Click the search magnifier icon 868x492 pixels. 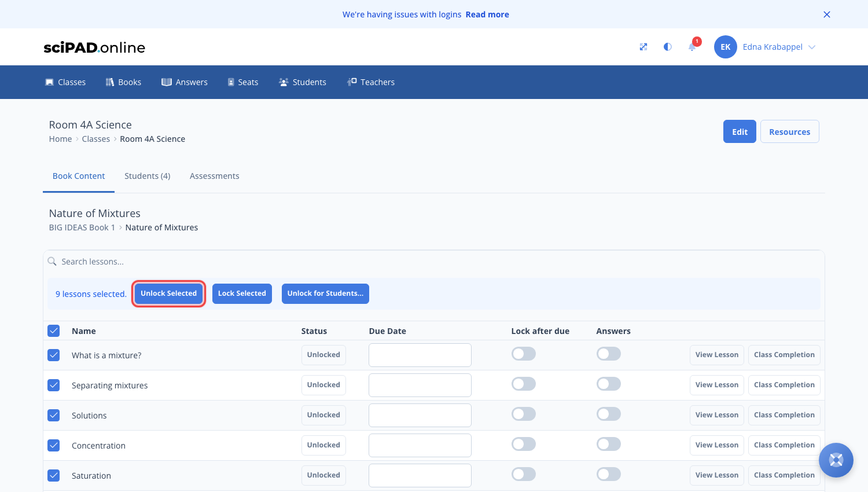tap(52, 261)
